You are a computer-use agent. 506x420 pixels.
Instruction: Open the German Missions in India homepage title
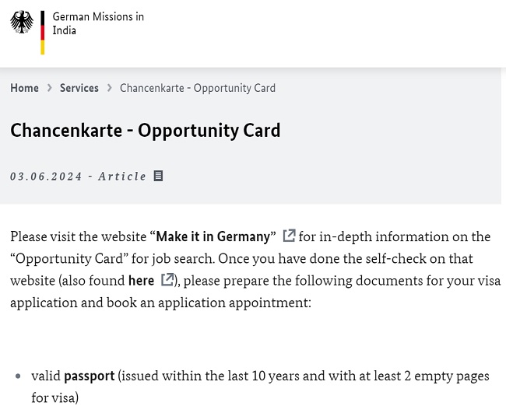pyautogui.click(x=98, y=23)
